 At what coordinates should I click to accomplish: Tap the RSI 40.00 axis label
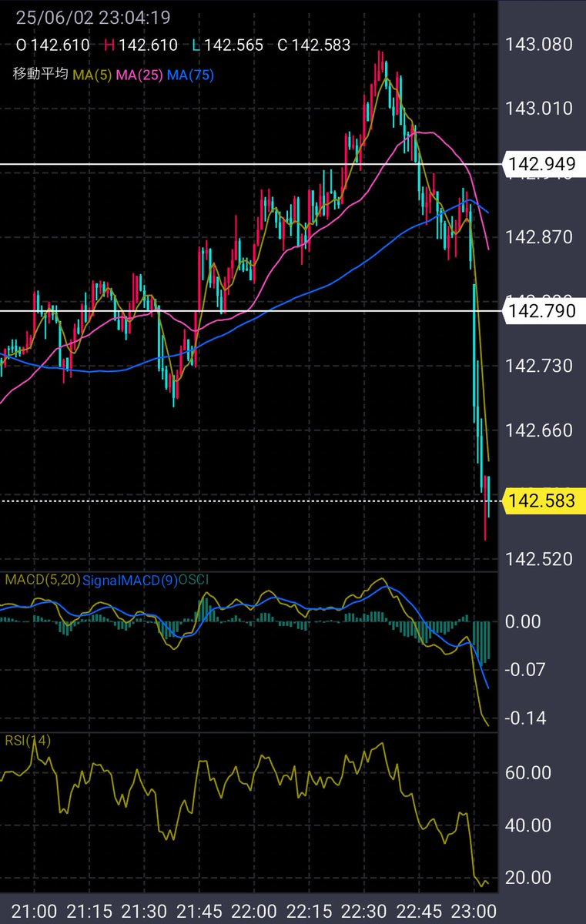coord(528,825)
